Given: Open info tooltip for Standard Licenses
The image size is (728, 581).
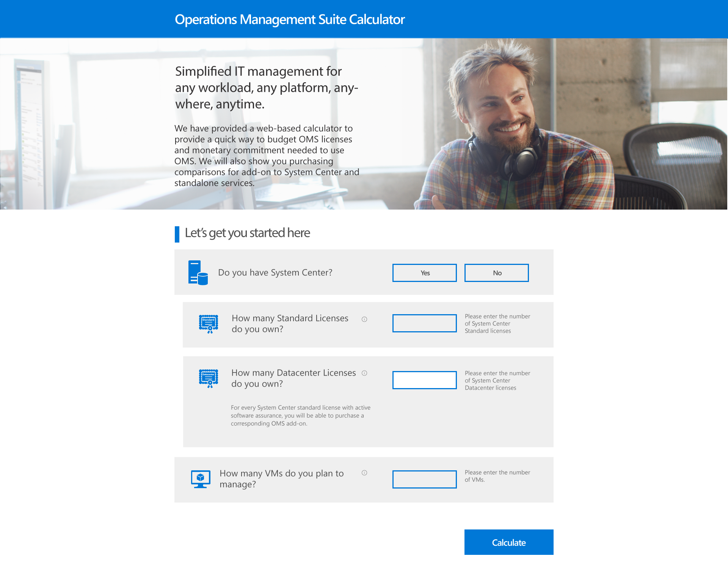Looking at the screenshot, I should click(x=364, y=319).
